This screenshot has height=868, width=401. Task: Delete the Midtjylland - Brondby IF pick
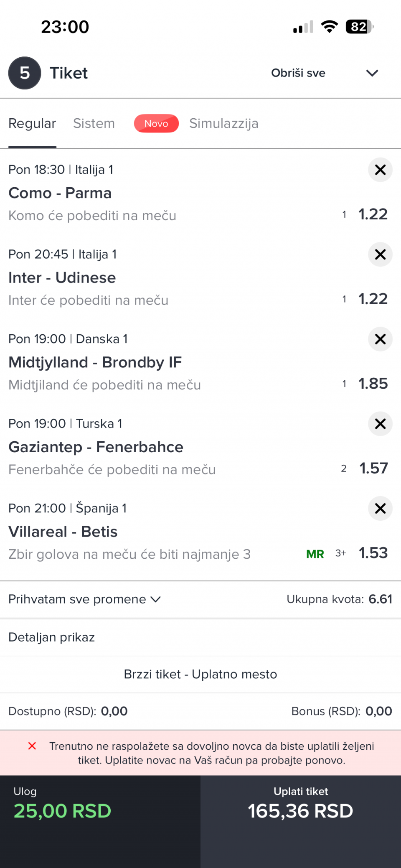pyautogui.click(x=380, y=339)
